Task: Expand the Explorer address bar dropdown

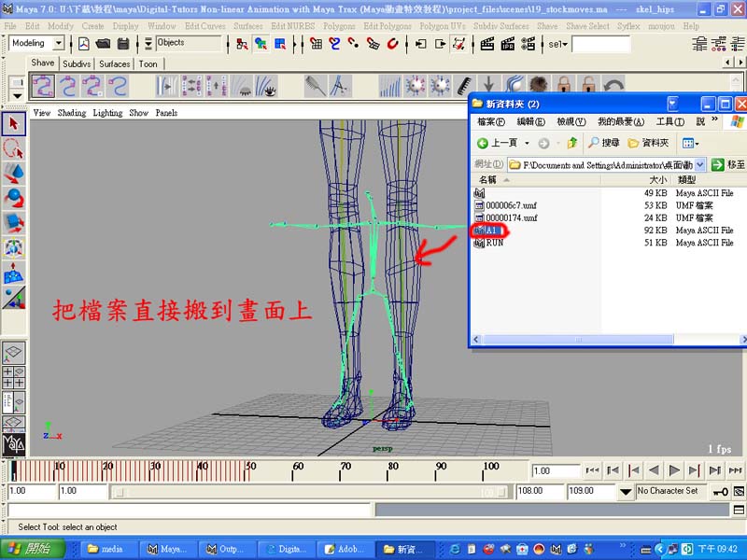Action: (x=699, y=165)
